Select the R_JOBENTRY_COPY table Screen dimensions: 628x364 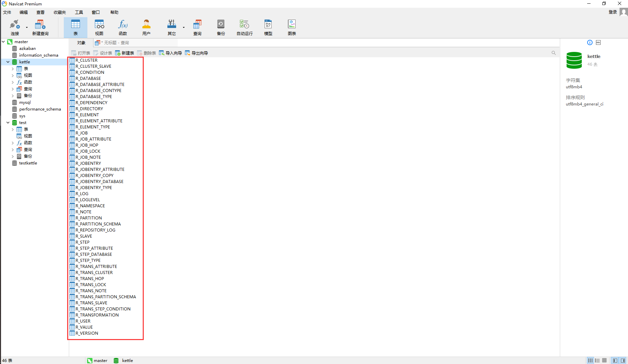[x=94, y=176]
